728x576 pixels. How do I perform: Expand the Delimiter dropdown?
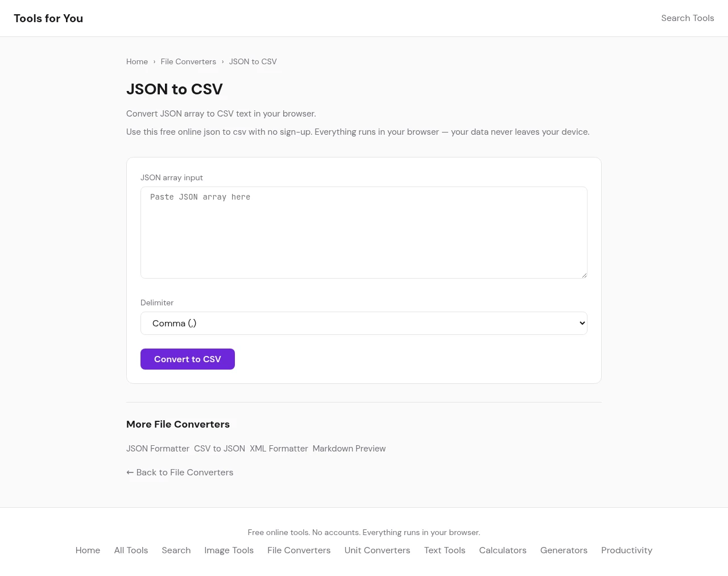(363, 323)
